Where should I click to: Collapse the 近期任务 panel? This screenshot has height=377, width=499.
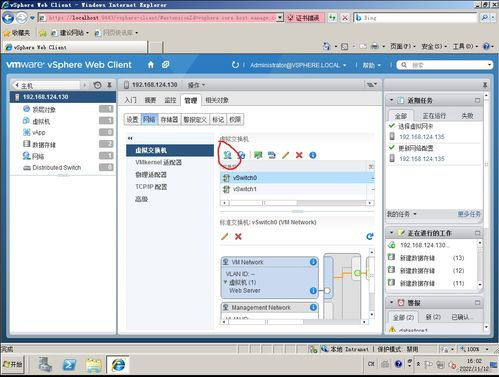click(392, 100)
